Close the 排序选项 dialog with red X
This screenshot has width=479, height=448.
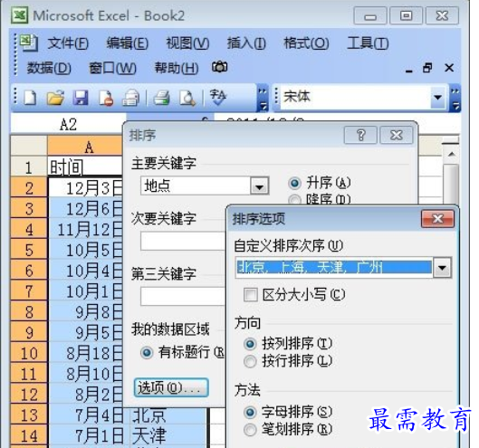tap(437, 219)
